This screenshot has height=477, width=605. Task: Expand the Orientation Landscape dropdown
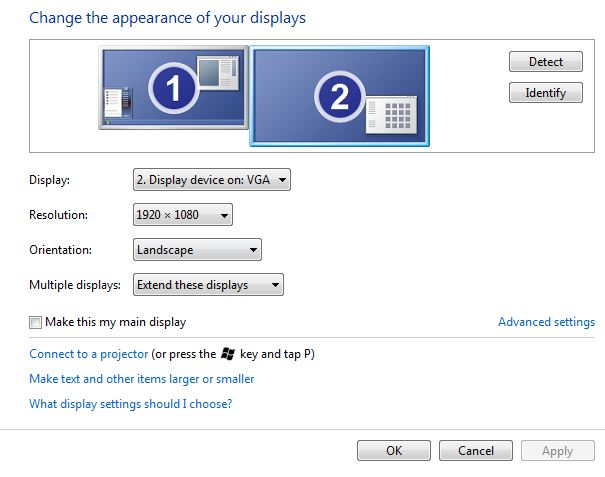(197, 250)
